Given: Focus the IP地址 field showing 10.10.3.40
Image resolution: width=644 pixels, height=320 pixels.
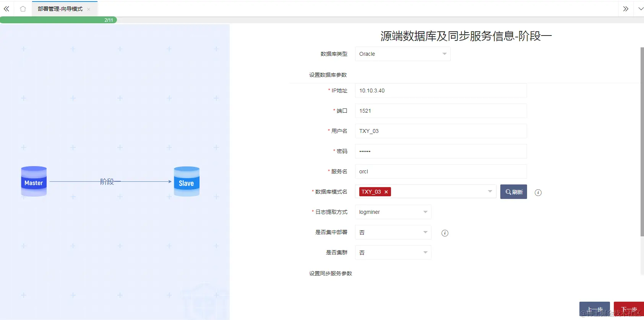Looking at the screenshot, I should pyautogui.click(x=441, y=91).
